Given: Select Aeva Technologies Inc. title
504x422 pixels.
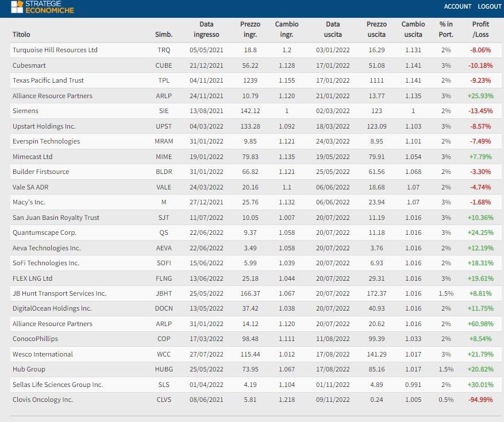Looking at the screenshot, I should (x=47, y=248).
